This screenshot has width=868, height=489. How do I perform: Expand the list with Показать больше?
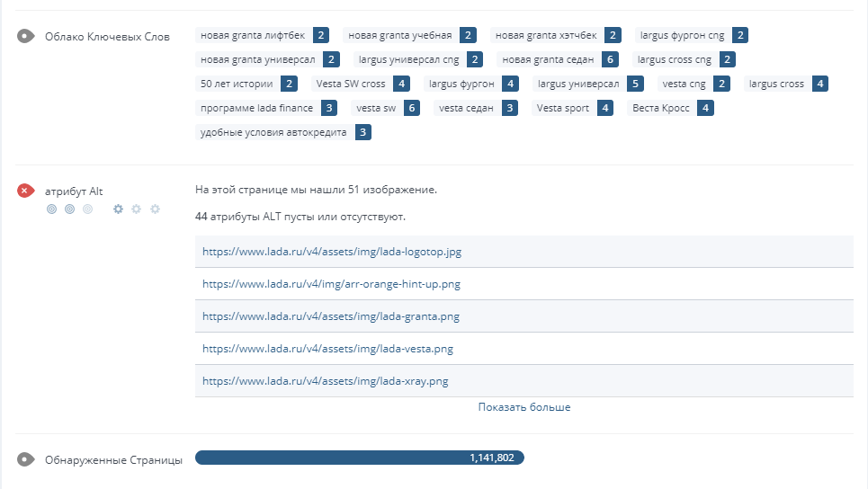pyautogui.click(x=524, y=407)
